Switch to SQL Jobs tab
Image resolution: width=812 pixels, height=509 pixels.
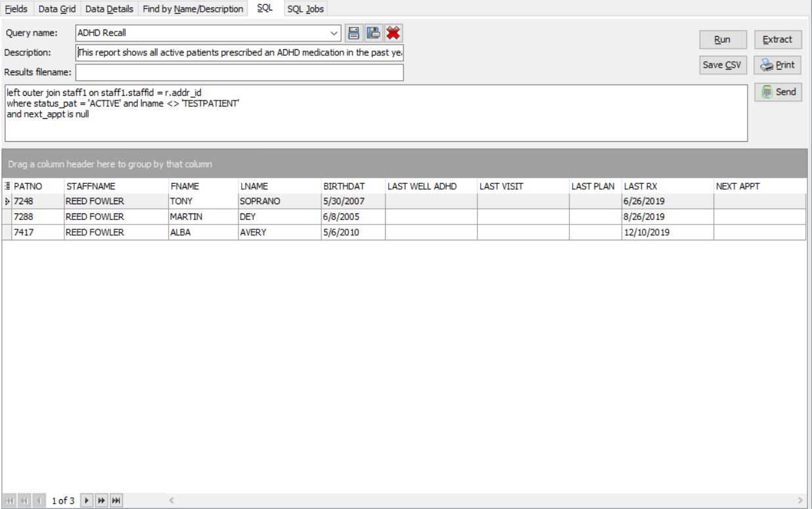coord(305,9)
